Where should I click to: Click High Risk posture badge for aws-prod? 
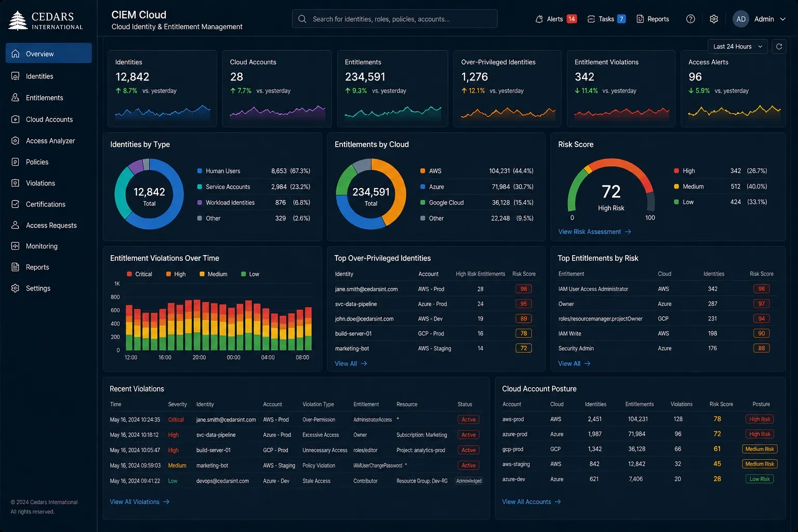(760, 419)
